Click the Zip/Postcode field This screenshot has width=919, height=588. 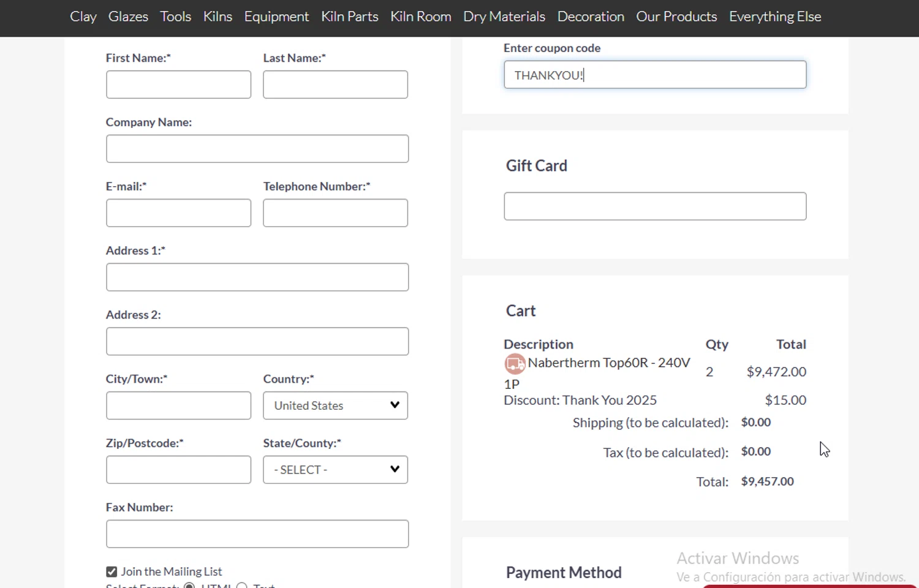pos(178,470)
